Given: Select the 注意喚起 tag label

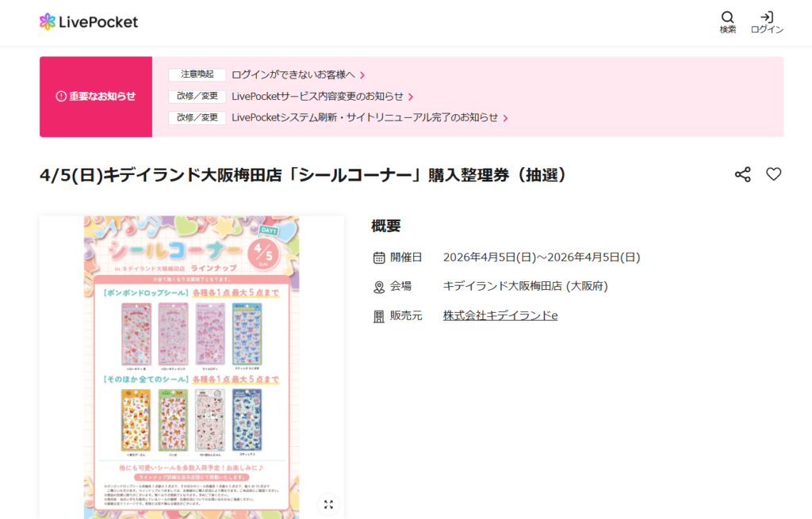Looking at the screenshot, I should point(197,74).
